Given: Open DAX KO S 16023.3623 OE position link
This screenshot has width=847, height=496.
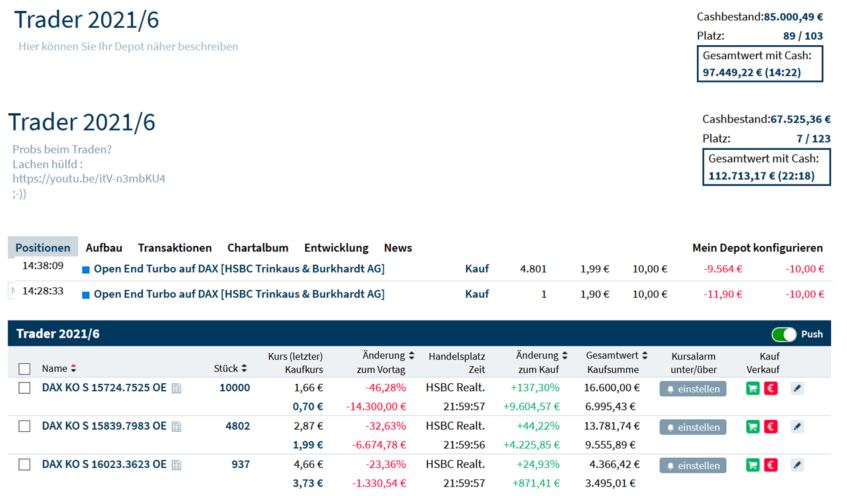Looking at the screenshot, I should point(104,466).
